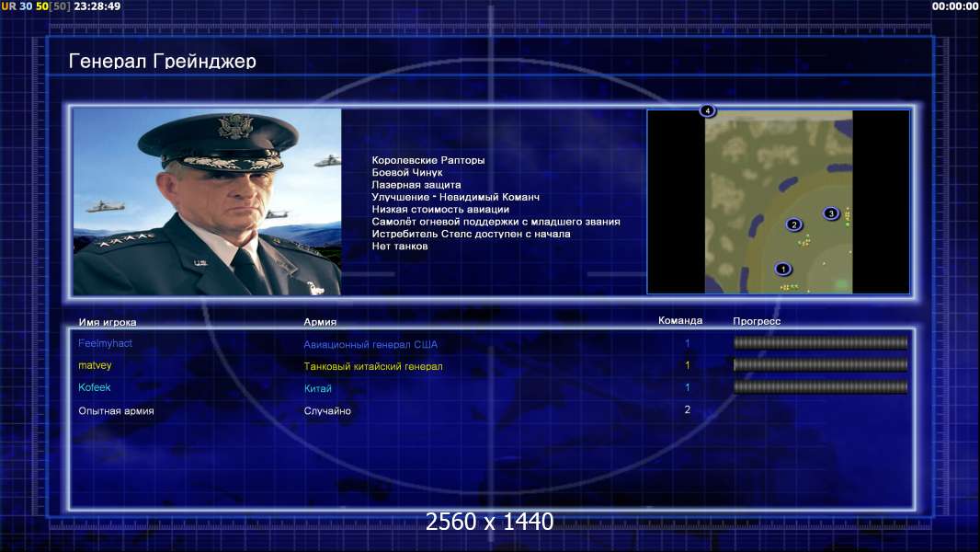Click 'Истребитель Стелс доступен с начала'
This screenshot has width=980, height=552.
[472, 234]
